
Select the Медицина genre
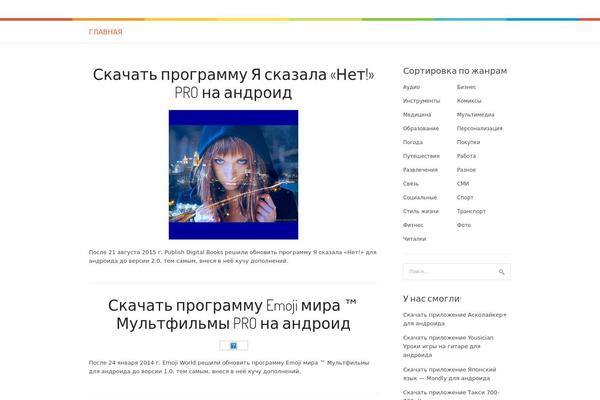(417, 114)
